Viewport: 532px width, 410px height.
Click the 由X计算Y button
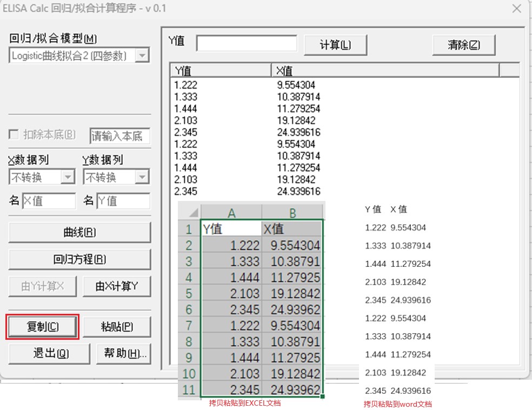coord(116,286)
